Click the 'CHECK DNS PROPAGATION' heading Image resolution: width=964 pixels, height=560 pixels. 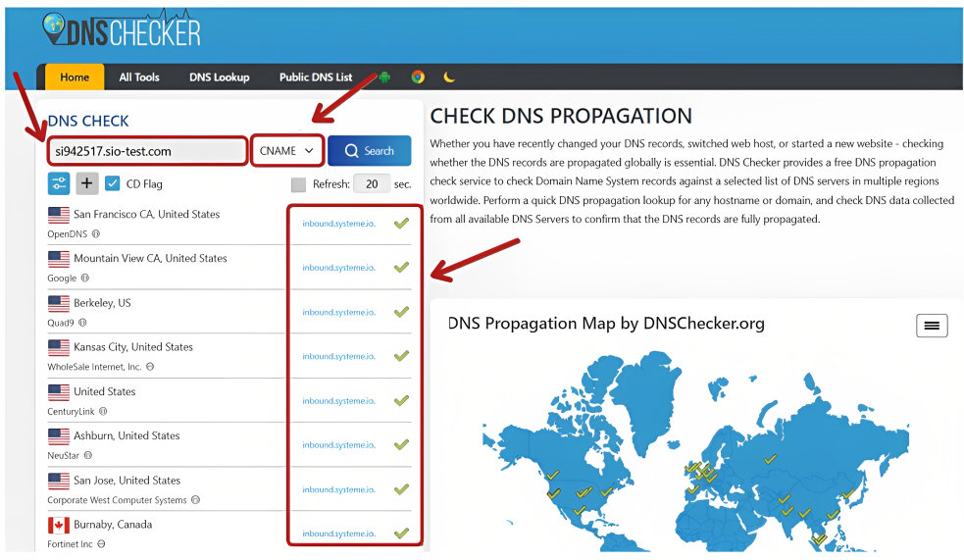(x=561, y=116)
